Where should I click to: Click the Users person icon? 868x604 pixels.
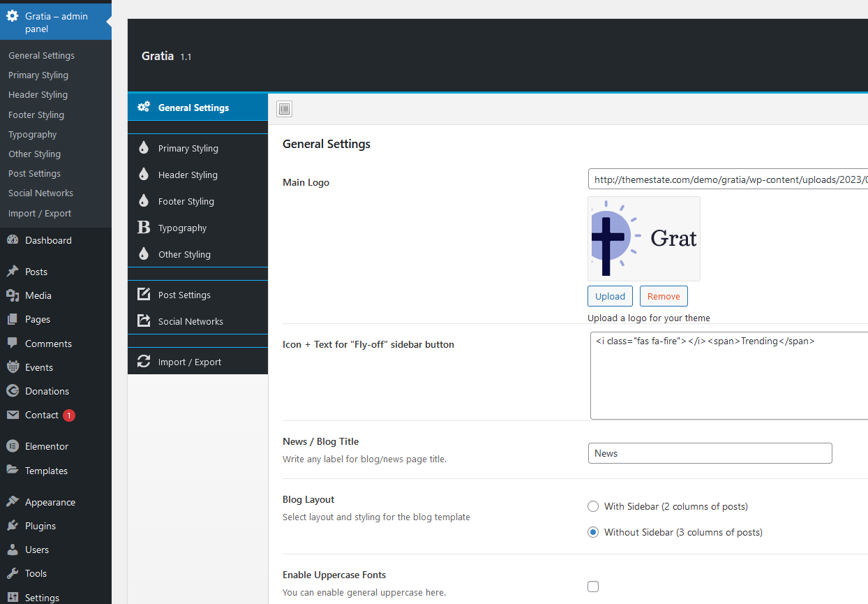point(13,550)
